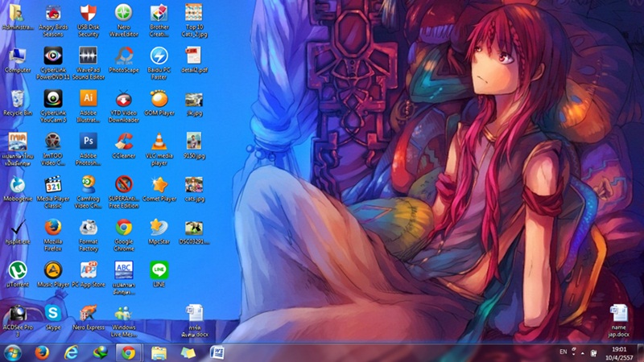
Task: Select hjsplit.exe desktop file
Action: point(18,232)
